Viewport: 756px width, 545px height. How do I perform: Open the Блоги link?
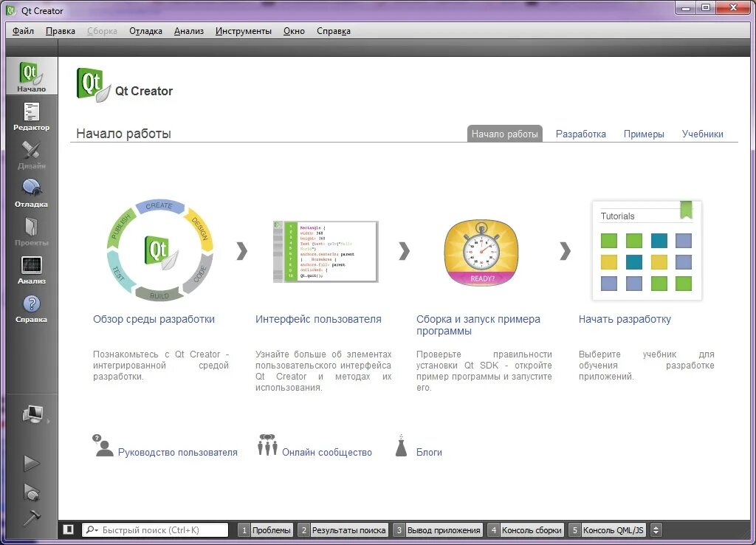point(429,453)
